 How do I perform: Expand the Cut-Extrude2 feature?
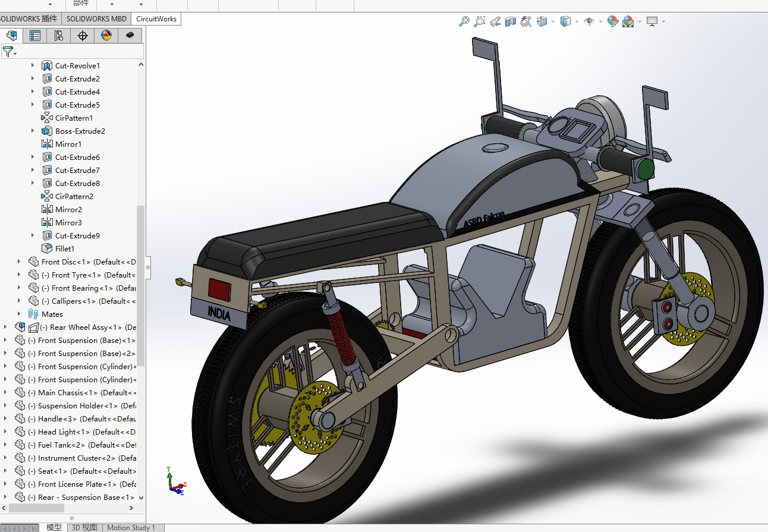(x=33, y=78)
